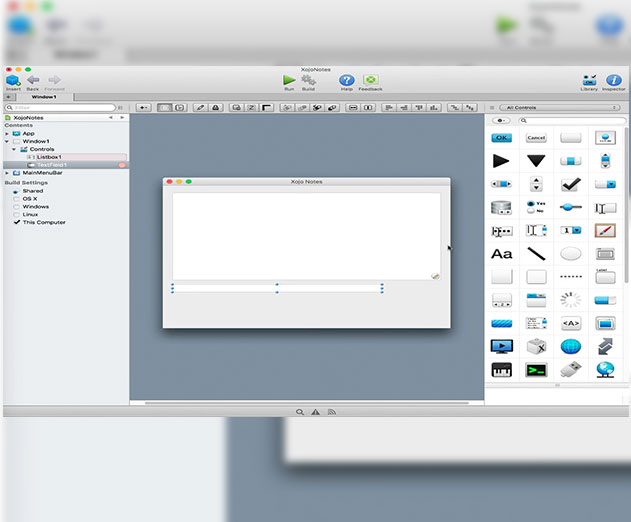This screenshot has width=631, height=522.
Task: Click the navigator Filter search field
Action: (60, 107)
